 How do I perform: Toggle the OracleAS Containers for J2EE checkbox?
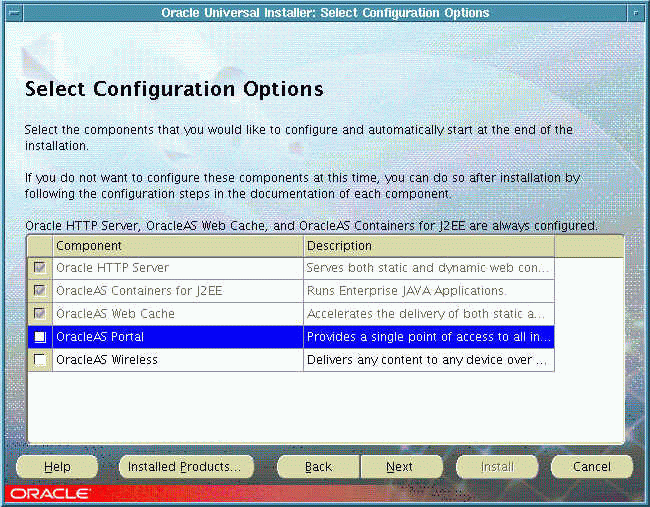(x=40, y=291)
